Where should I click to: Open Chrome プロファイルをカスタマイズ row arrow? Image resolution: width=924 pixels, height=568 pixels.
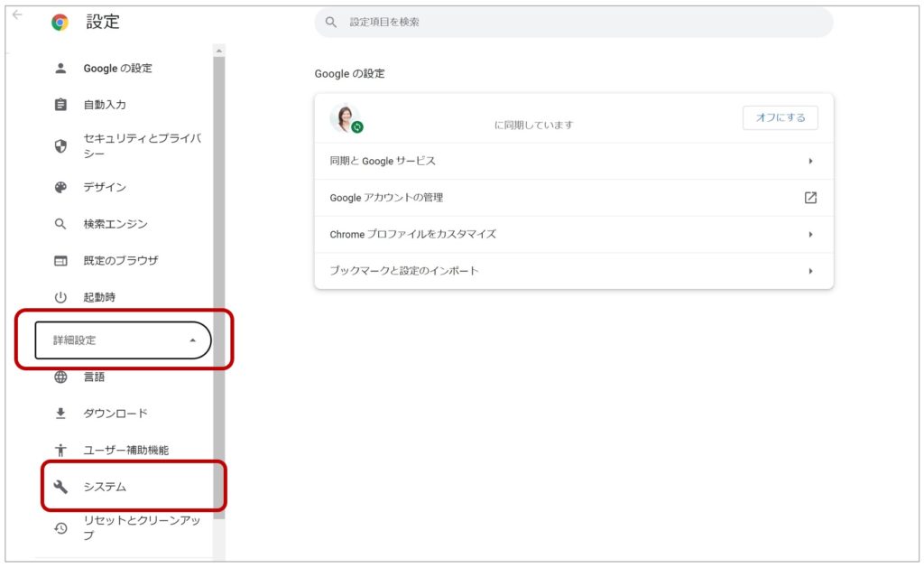[x=810, y=234]
